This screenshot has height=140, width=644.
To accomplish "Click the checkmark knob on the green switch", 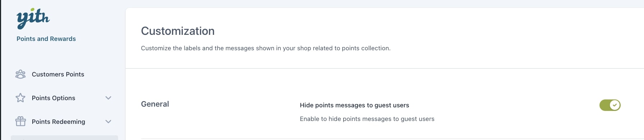I will click(x=615, y=105).
